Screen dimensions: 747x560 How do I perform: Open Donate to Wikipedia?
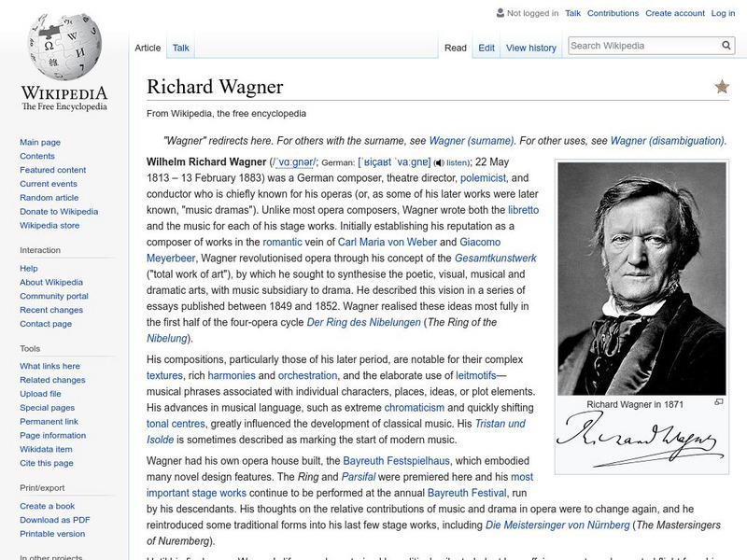point(59,211)
